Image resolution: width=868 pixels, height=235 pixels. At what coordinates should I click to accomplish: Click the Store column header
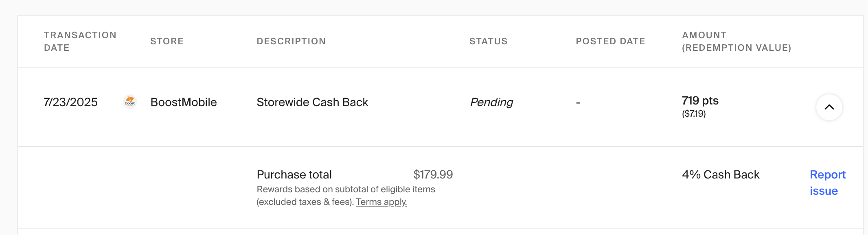pyautogui.click(x=167, y=41)
